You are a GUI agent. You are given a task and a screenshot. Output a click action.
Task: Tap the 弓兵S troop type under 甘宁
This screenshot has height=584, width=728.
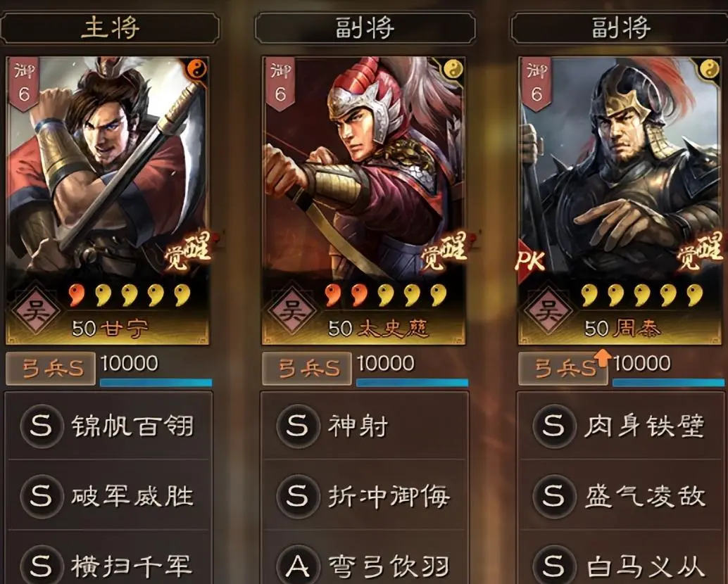click(51, 369)
